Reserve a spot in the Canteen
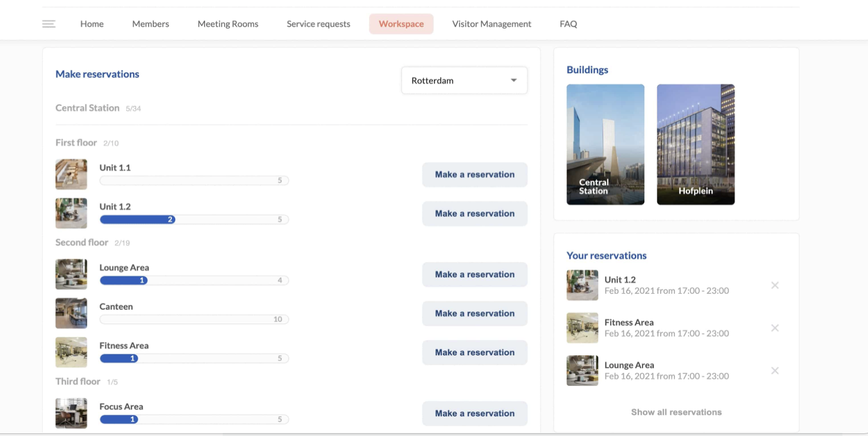This screenshot has width=868, height=436. click(474, 314)
